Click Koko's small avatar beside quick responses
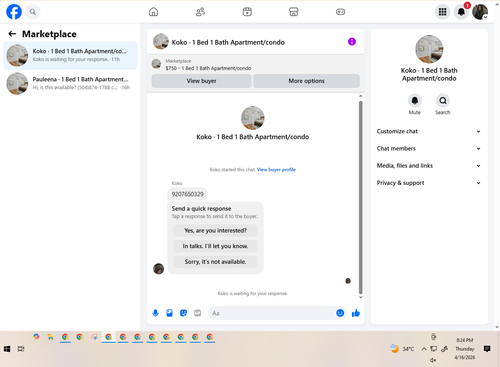The width and height of the screenshot is (500, 367). pos(158,268)
